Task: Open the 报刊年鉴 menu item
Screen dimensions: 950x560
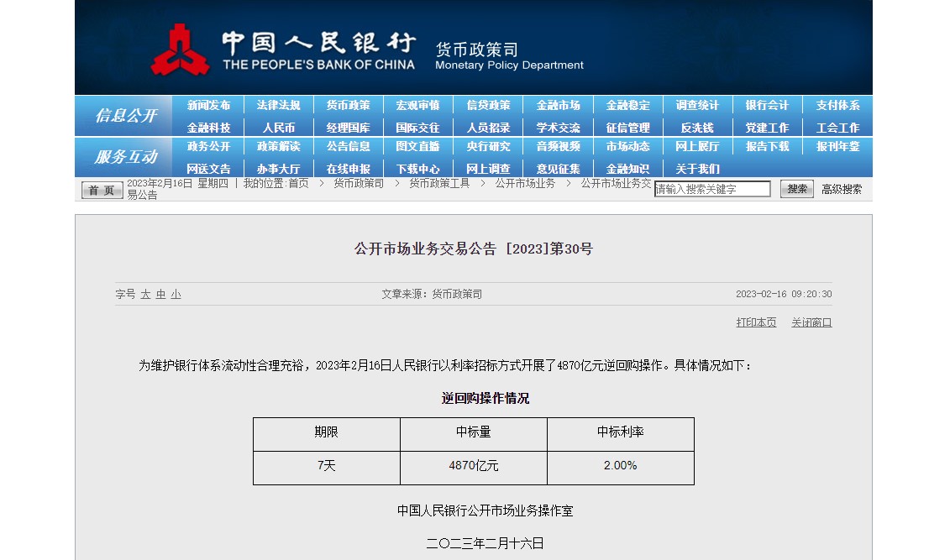Action: click(x=838, y=147)
